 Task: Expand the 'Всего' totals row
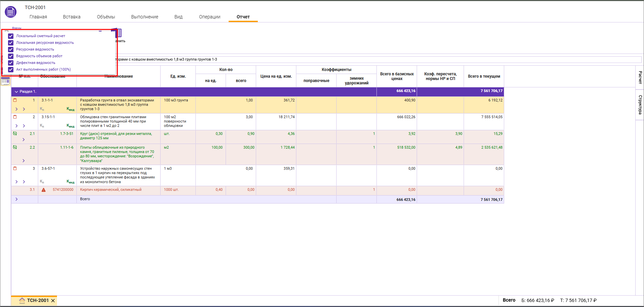(x=16, y=199)
